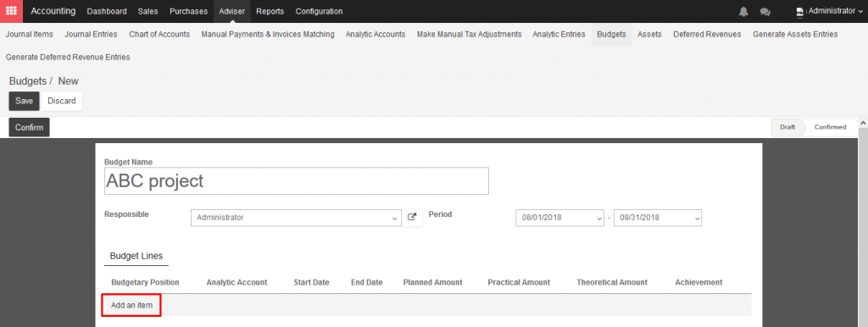Add an item to budget lines
The height and width of the screenshot is (327, 868).
tap(131, 305)
